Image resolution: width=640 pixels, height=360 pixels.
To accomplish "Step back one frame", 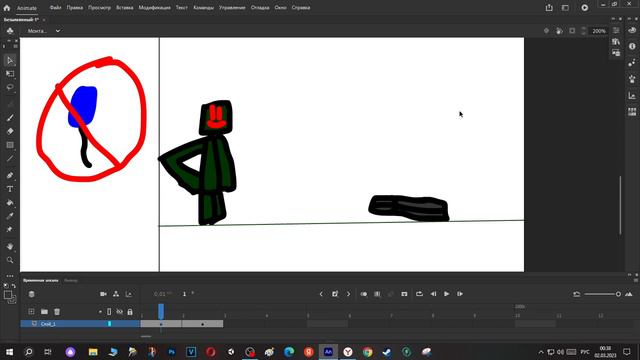I will tap(433, 294).
